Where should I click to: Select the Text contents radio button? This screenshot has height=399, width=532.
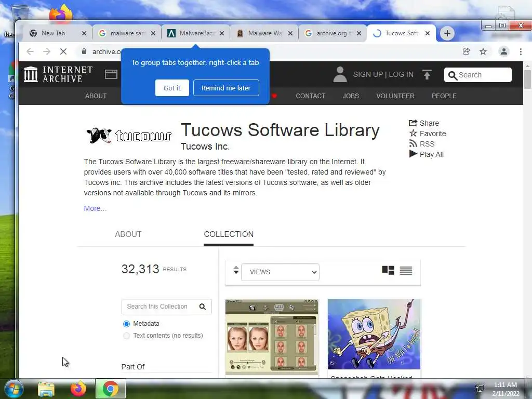pyautogui.click(x=126, y=336)
